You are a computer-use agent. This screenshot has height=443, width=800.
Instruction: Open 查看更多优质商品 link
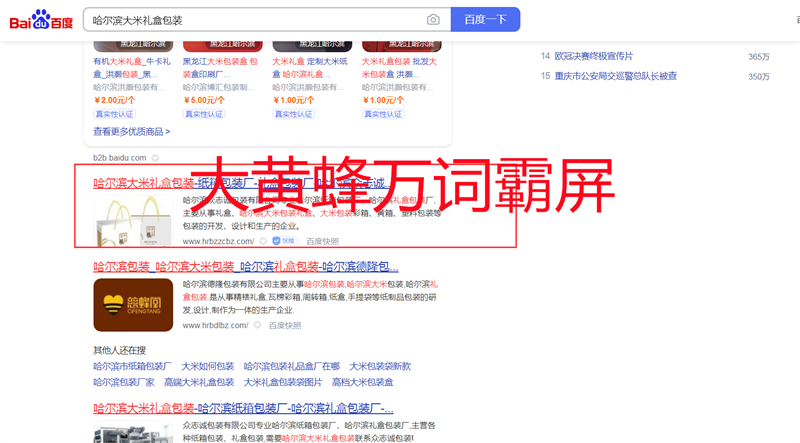[x=132, y=132]
